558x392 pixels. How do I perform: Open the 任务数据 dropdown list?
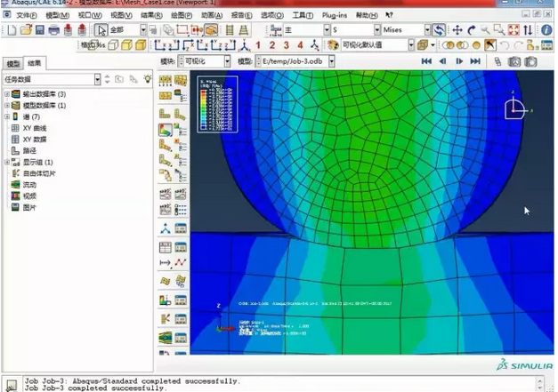[x=96, y=80]
